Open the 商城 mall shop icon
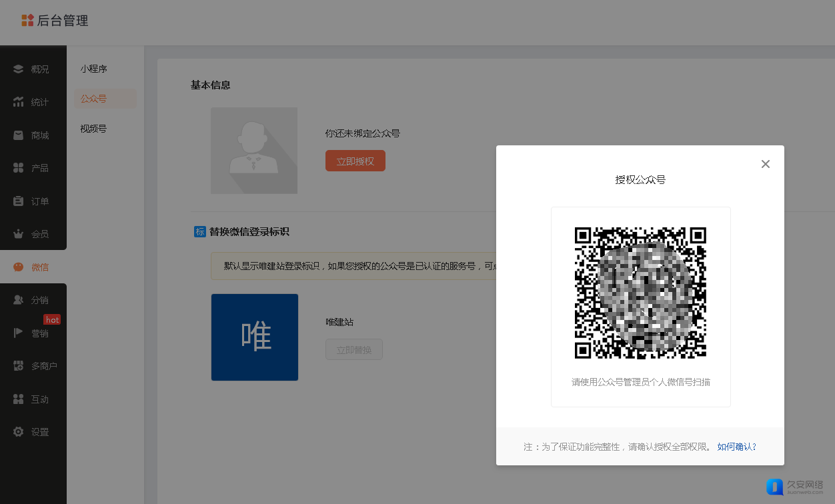 tap(19, 135)
